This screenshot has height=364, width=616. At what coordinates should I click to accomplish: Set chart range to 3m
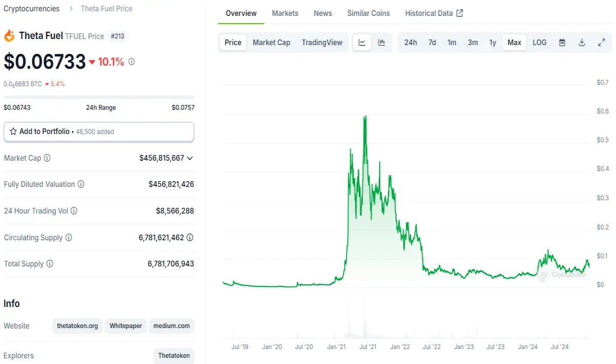pos(473,43)
